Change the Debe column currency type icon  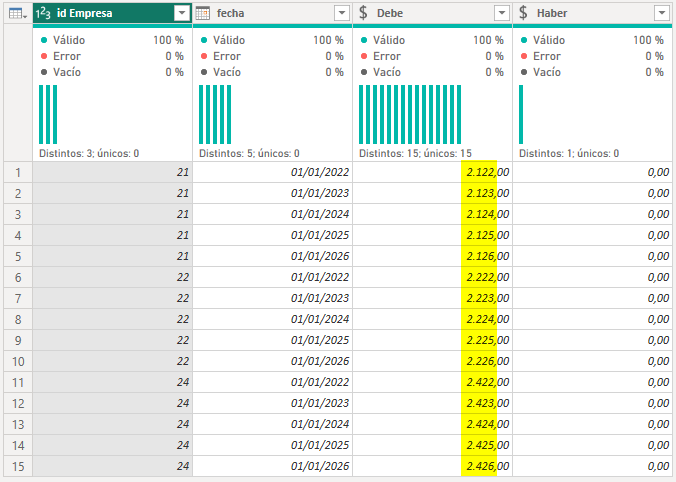point(363,13)
